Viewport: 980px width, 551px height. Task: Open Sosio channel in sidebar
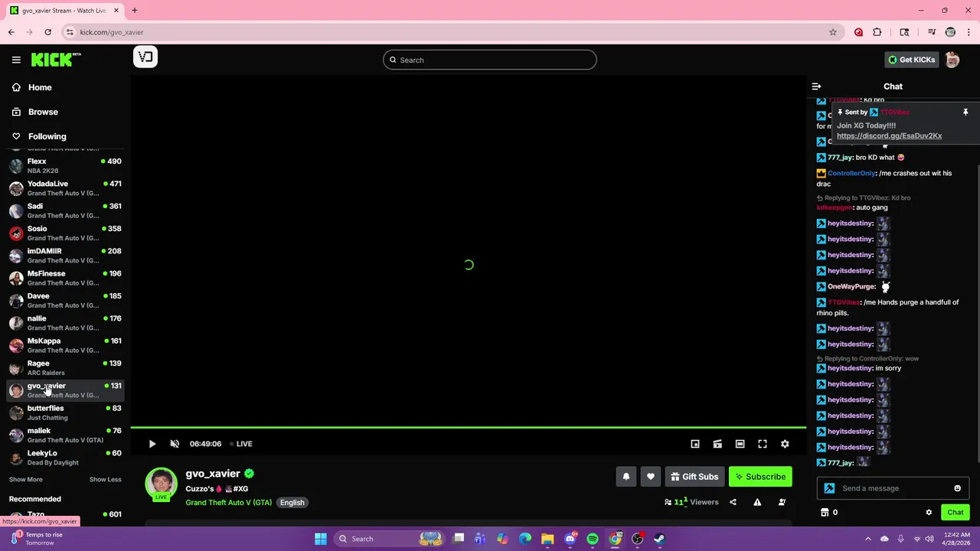point(65,233)
